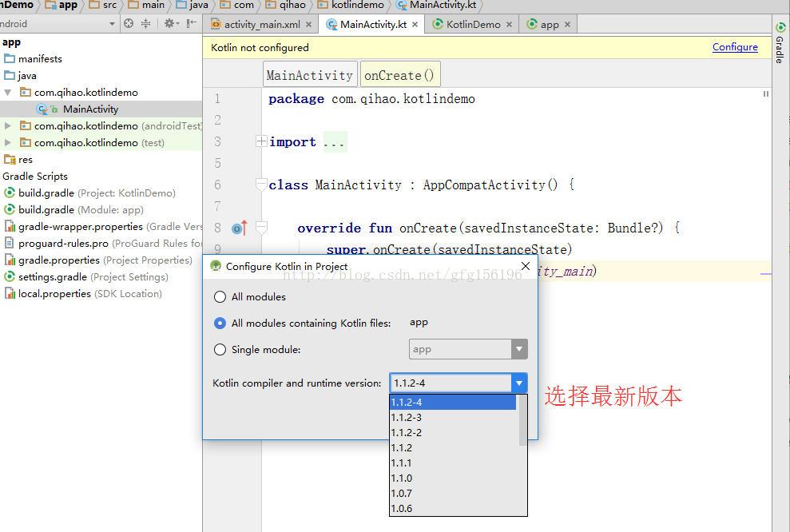Viewport: 790px width, 532px height.
Task: Select the All modules radio button
Action: (220, 296)
